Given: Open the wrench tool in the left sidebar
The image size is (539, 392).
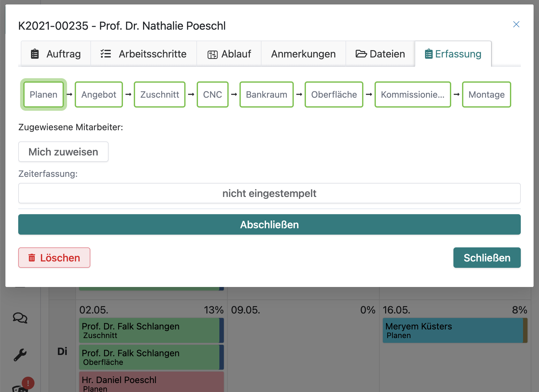Looking at the screenshot, I should tap(19, 354).
